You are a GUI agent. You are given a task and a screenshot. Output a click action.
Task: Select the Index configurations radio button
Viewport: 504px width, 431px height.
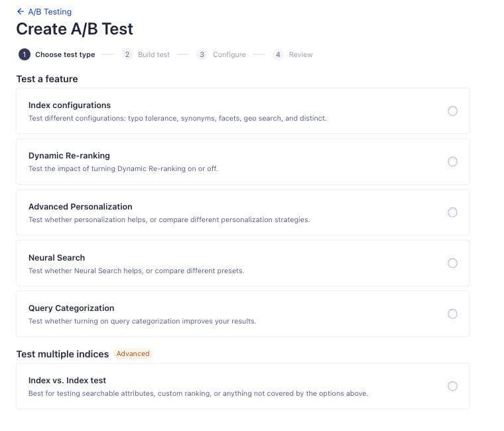click(452, 111)
